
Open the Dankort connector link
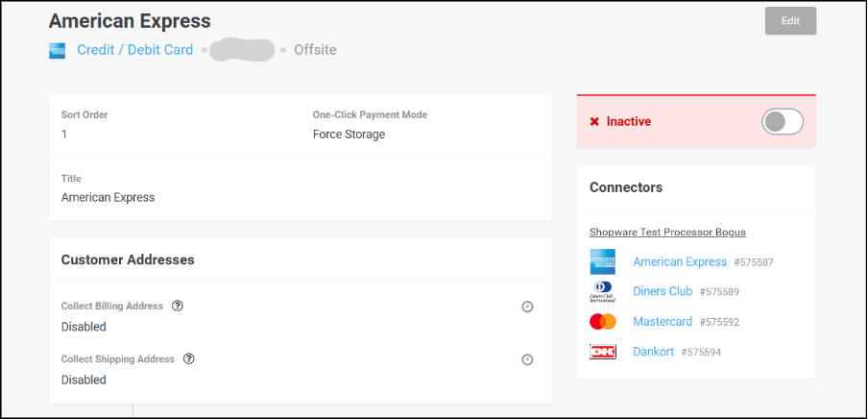(x=653, y=352)
